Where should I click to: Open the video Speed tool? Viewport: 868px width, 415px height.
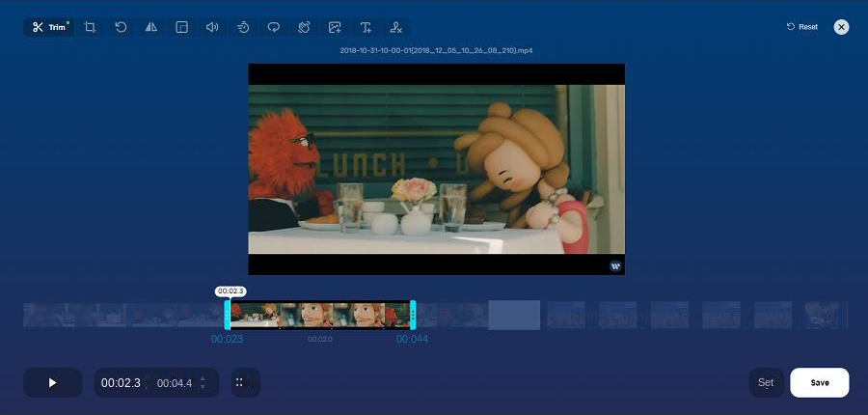pyautogui.click(x=243, y=27)
